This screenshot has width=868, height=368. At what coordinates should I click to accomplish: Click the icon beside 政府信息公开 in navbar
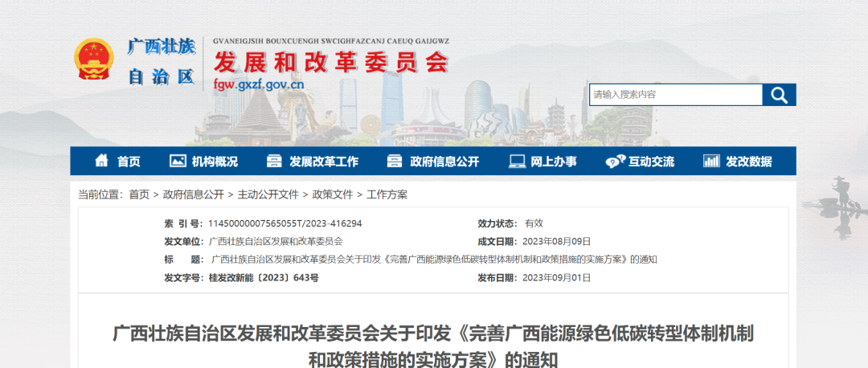click(x=395, y=161)
